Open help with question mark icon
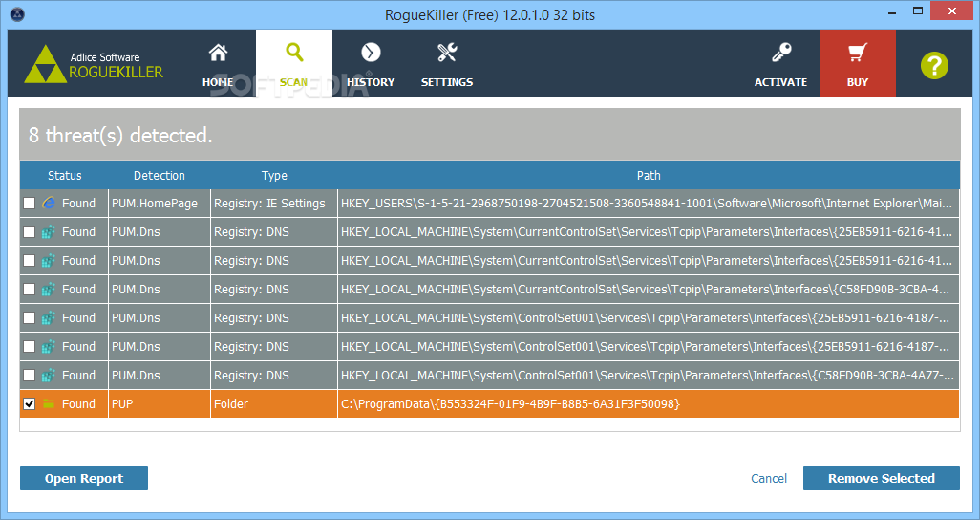 click(934, 65)
